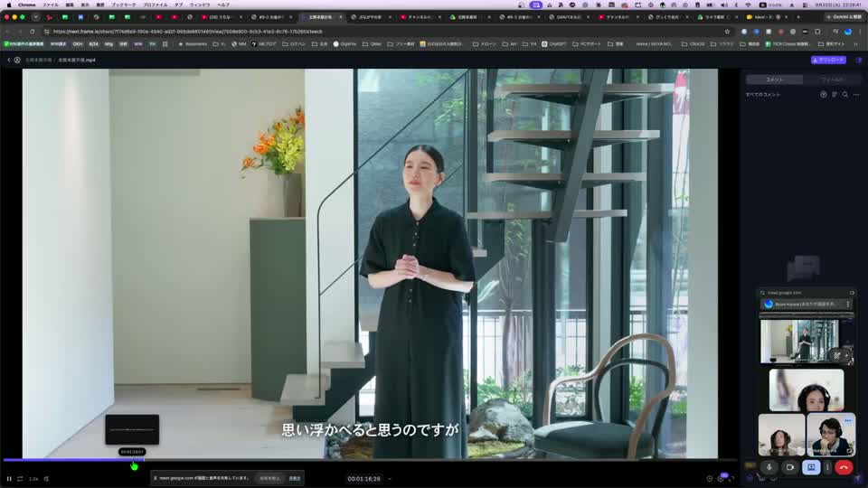
Task: Go back using the arrow beside file name
Action: click(x=9, y=60)
